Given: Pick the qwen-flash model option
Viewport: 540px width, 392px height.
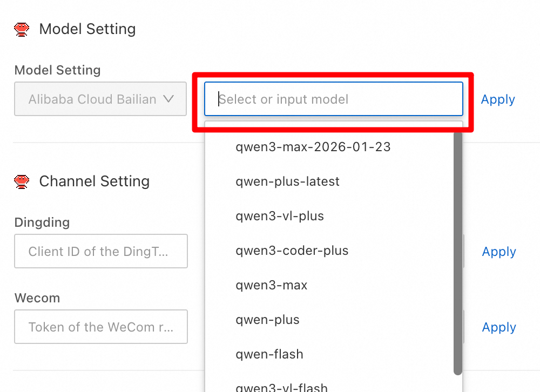Looking at the screenshot, I should (269, 354).
